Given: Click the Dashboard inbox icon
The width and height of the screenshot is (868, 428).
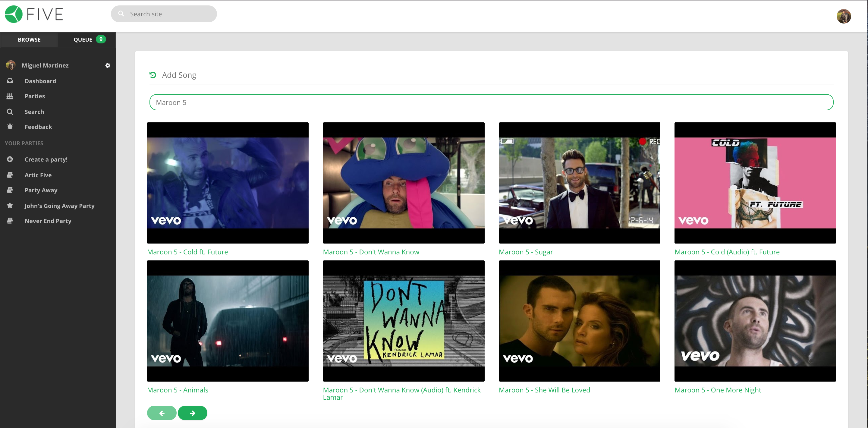Looking at the screenshot, I should tap(10, 81).
